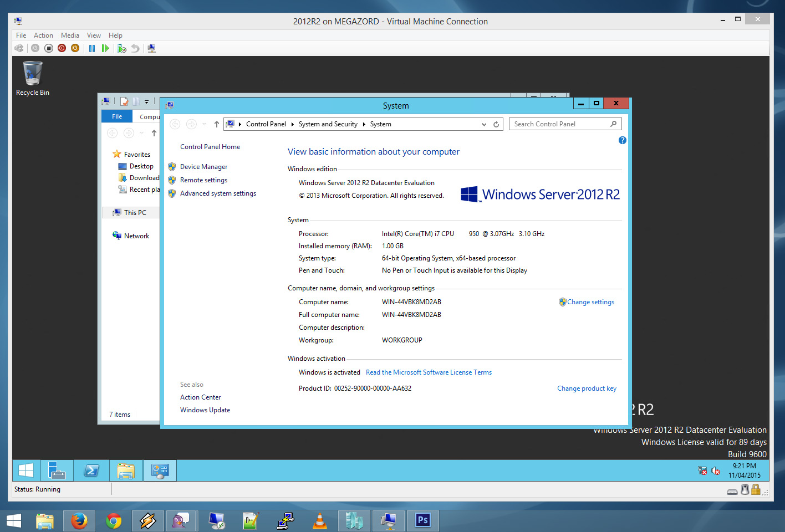Click the Turn Off (stop) VM icon
Viewport: 785px width, 532px height.
[48, 48]
